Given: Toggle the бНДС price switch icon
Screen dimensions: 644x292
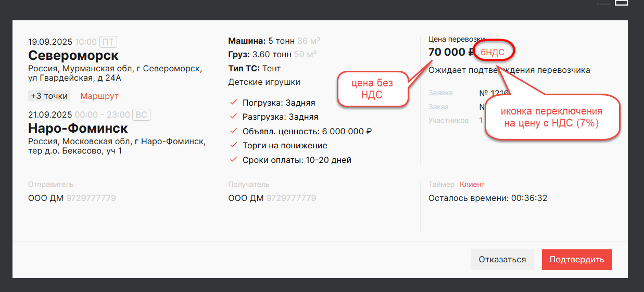Looking at the screenshot, I should click(493, 52).
